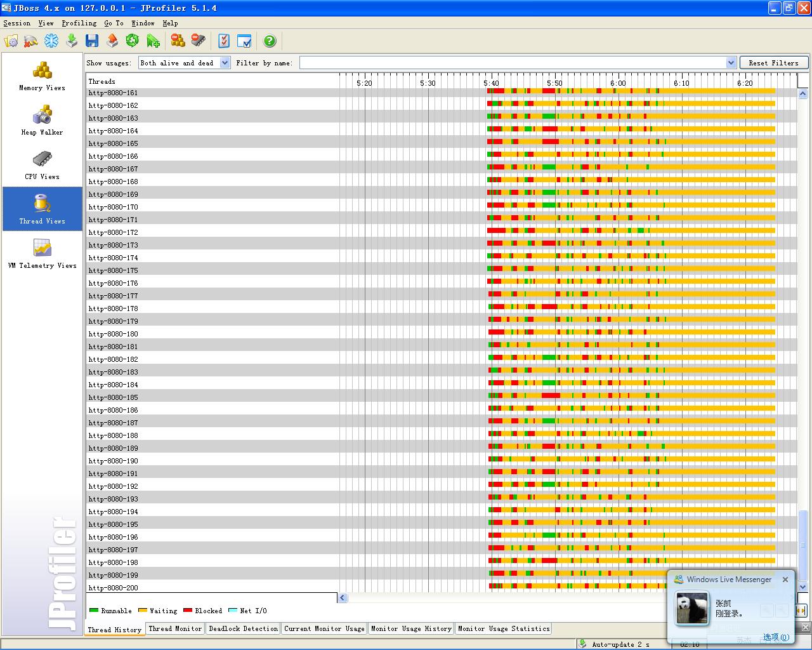Open help with the green question mark
Screen dimensions: 812x650
(270, 41)
